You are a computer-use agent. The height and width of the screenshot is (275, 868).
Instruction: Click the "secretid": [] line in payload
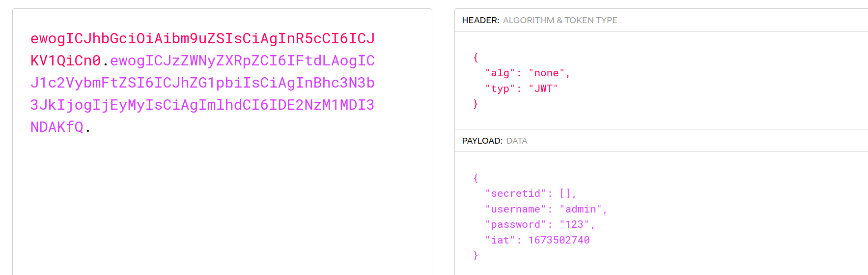coord(531,194)
